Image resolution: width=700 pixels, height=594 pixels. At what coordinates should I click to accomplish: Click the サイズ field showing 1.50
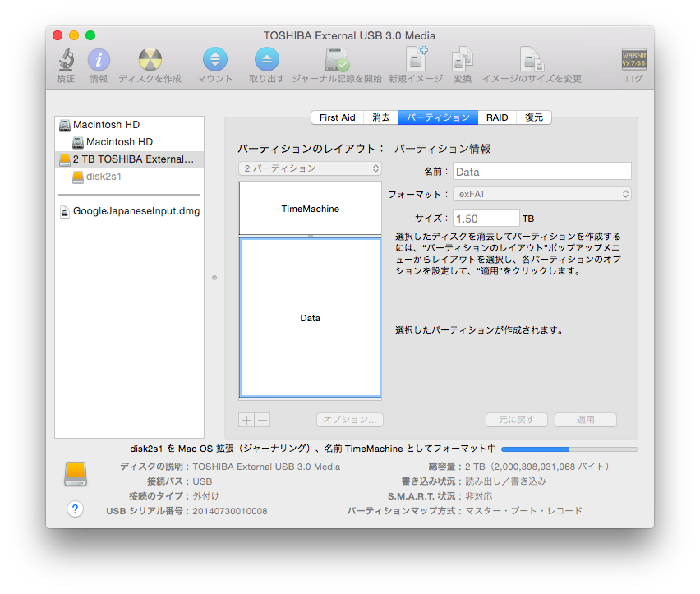point(486,219)
